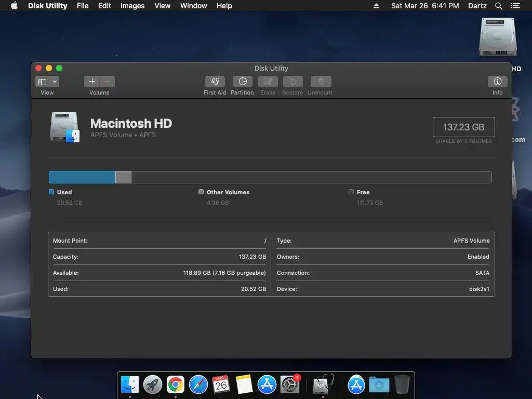Open the Trash in the Dock

coord(402,384)
